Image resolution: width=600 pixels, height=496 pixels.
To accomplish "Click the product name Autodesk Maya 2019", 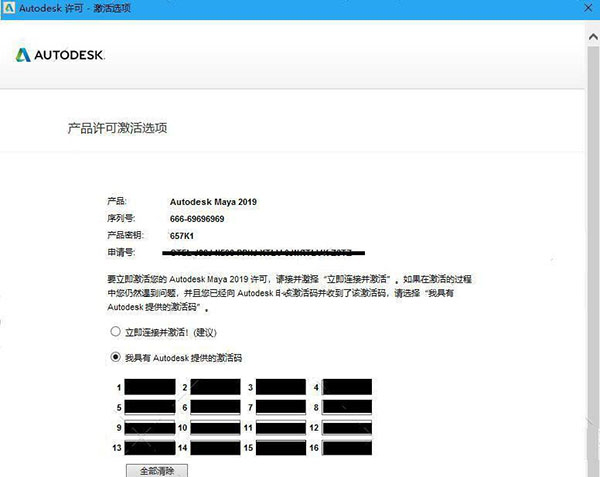I will tap(213, 202).
